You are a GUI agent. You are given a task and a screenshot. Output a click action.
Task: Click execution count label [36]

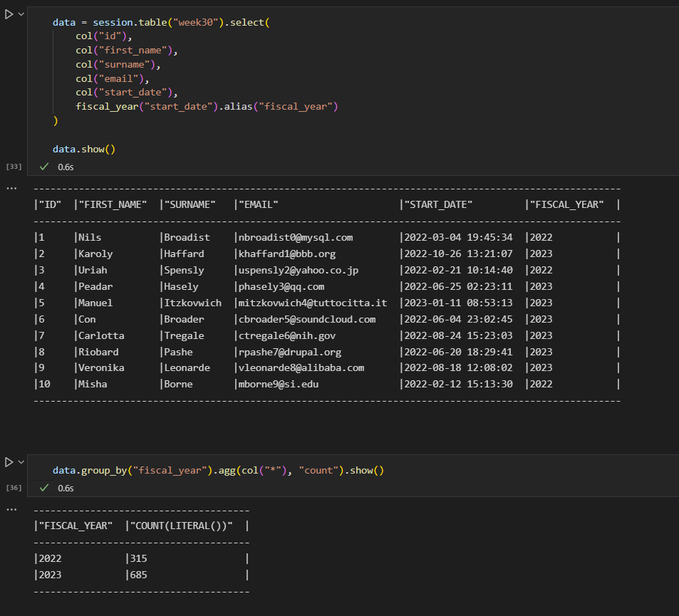point(14,488)
